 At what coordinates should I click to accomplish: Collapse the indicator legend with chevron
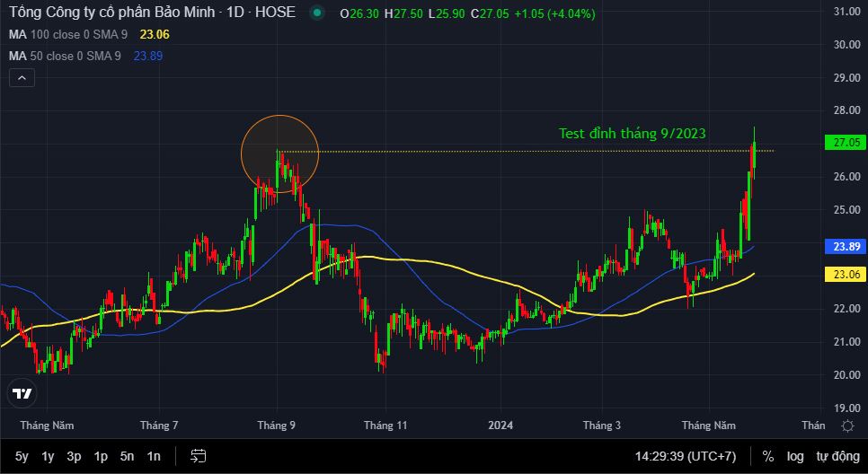click(x=22, y=78)
